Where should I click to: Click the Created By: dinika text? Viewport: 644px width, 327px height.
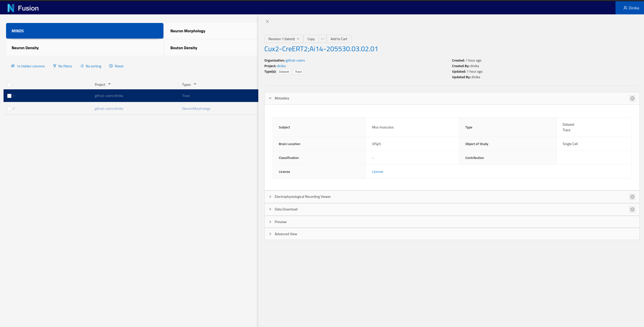(x=465, y=66)
